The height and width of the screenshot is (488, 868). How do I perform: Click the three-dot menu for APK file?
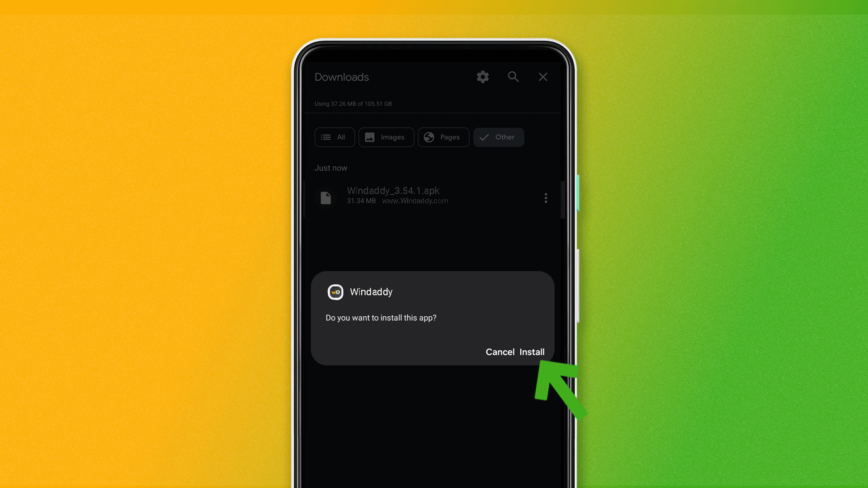pos(546,198)
